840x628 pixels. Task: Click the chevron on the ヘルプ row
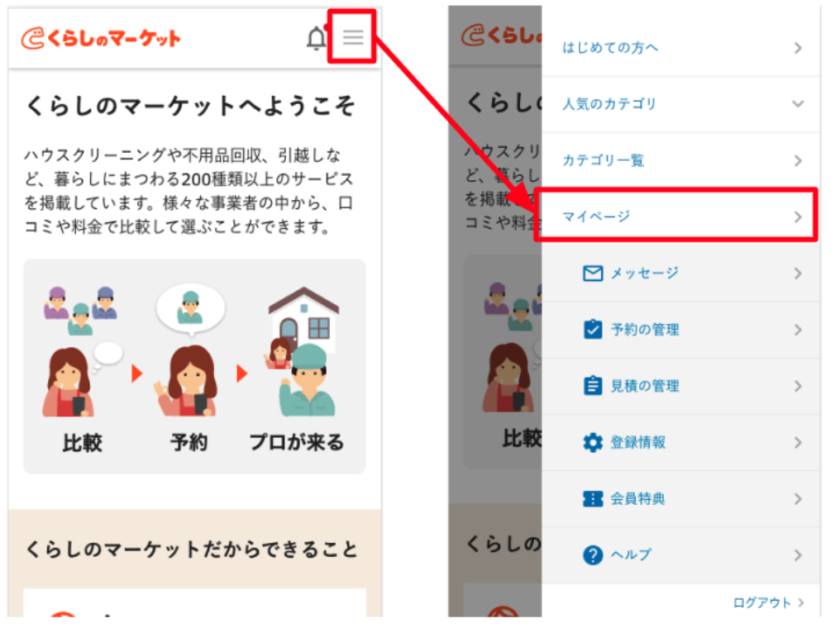(798, 555)
